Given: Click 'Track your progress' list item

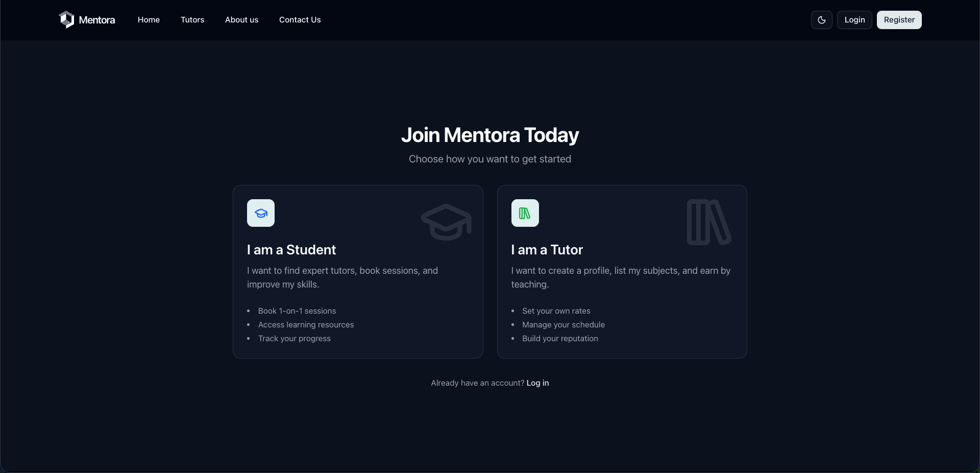Looking at the screenshot, I should [295, 339].
